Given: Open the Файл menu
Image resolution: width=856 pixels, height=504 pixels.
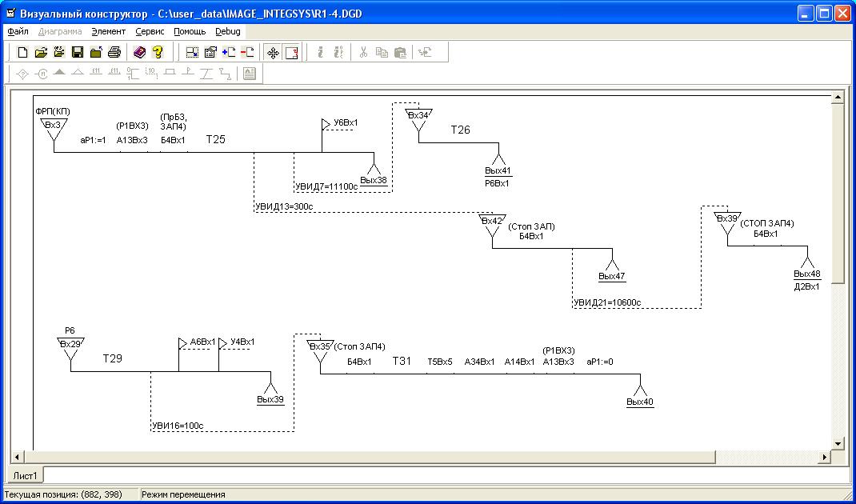Looking at the screenshot, I should click(x=18, y=31).
